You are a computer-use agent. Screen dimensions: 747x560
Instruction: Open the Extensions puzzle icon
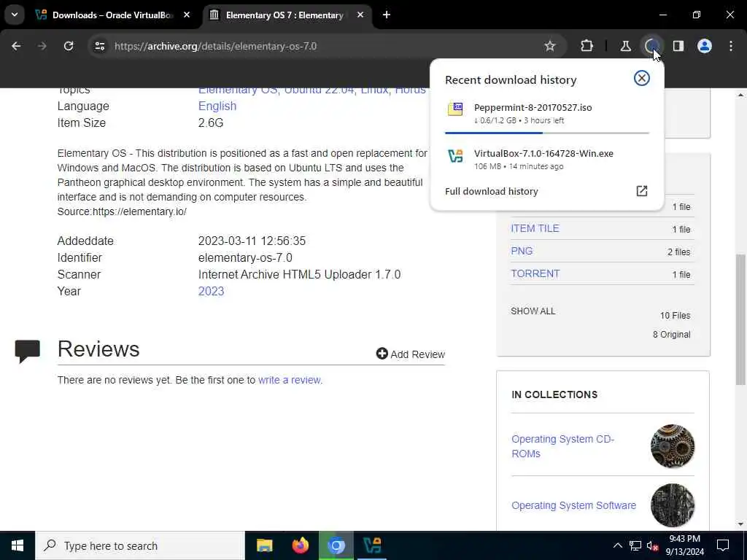pyautogui.click(x=587, y=46)
